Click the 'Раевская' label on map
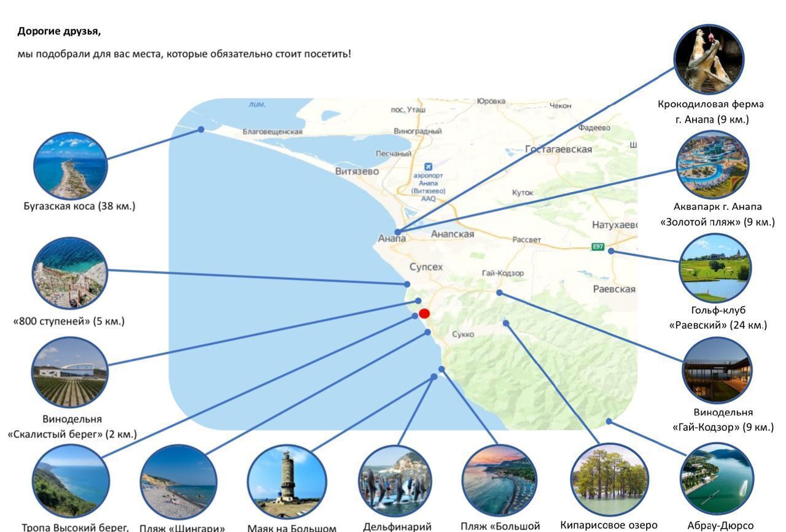Image resolution: width=786 pixels, height=532 pixels. coord(614,289)
